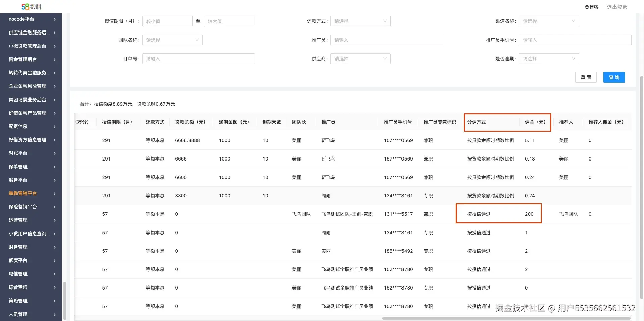Click the 授信期限 较大值 input field
Image resolution: width=644 pixels, height=321 pixels.
(x=229, y=21)
